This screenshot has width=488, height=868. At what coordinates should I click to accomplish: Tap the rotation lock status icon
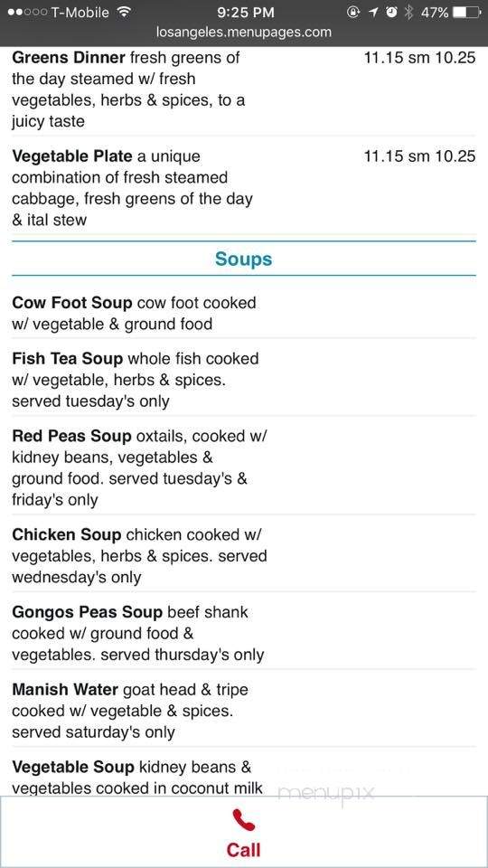click(353, 12)
